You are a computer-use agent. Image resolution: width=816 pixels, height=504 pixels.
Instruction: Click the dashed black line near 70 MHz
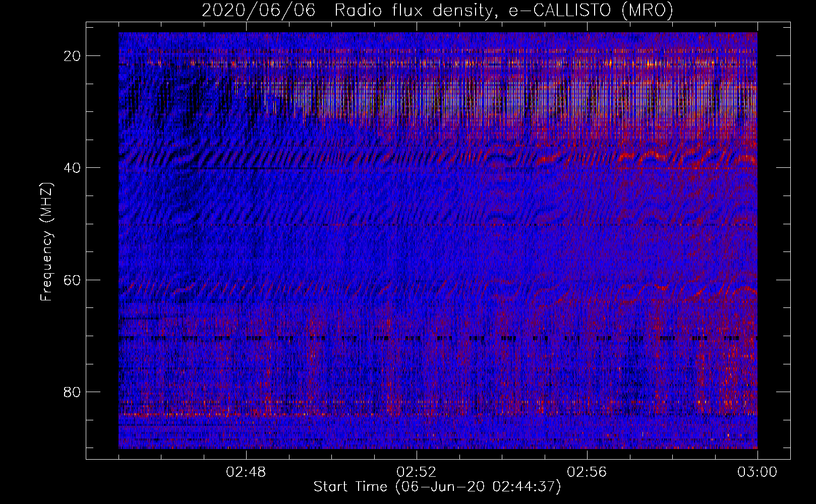pos(438,338)
